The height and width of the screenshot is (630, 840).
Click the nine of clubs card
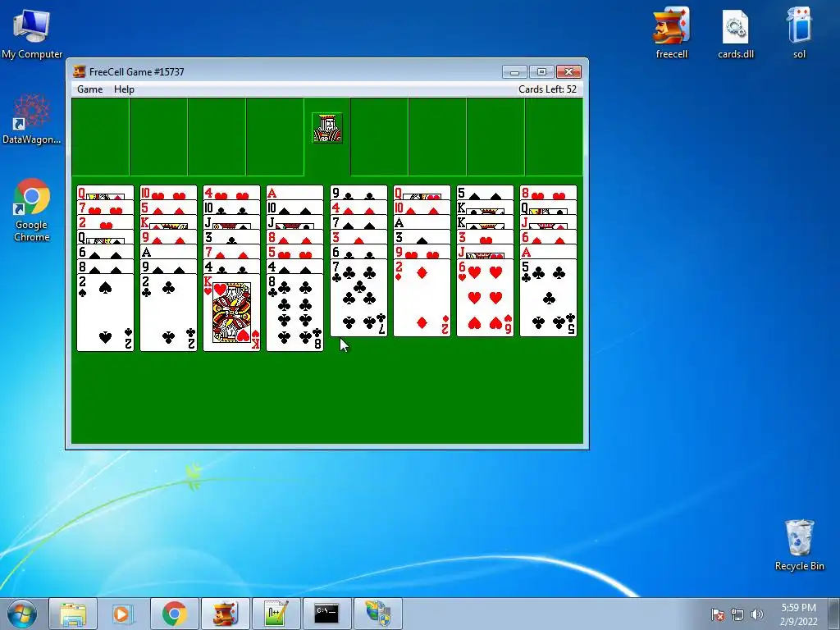(x=358, y=193)
